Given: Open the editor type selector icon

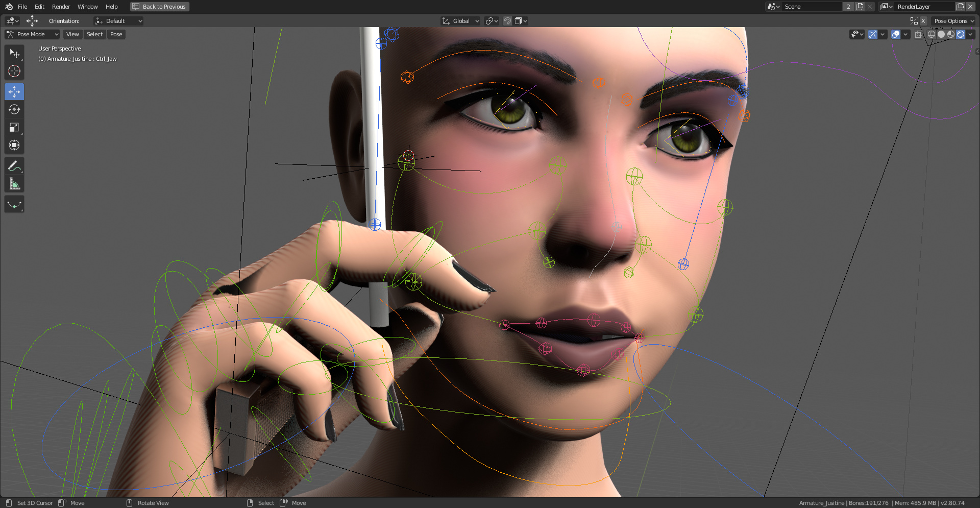Looking at the screenshot, I should pyautogui.click(x=12, y=21).
